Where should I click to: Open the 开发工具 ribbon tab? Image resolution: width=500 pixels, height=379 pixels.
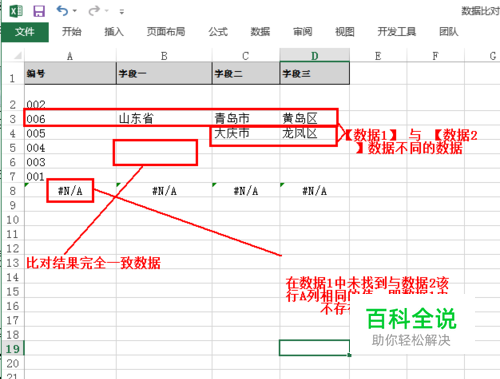396,32
